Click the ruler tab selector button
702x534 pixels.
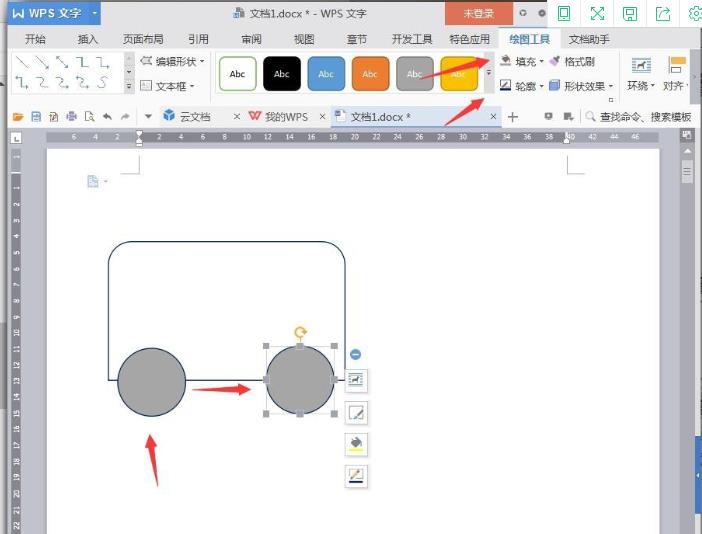coord(16,138)
